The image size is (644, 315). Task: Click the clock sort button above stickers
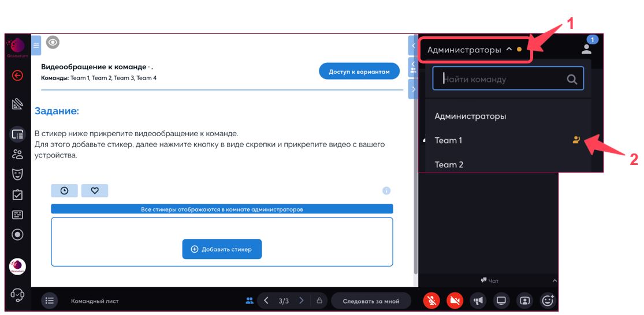pyautogui.click(x=64, y=191)
